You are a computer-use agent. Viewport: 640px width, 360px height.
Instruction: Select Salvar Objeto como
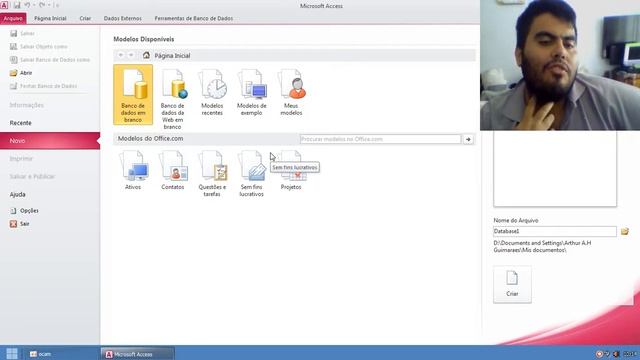(39, 47)
